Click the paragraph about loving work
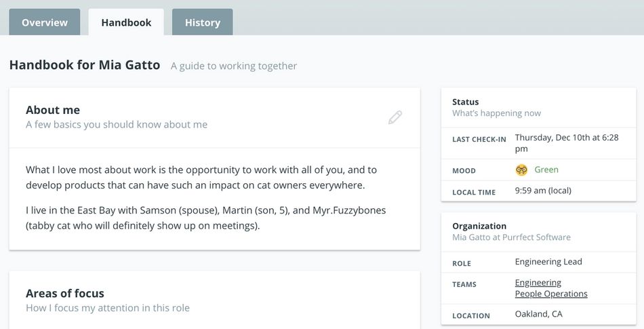Image resolution: width=644 pixels, height=329 pixels. [x=201, y=177]
